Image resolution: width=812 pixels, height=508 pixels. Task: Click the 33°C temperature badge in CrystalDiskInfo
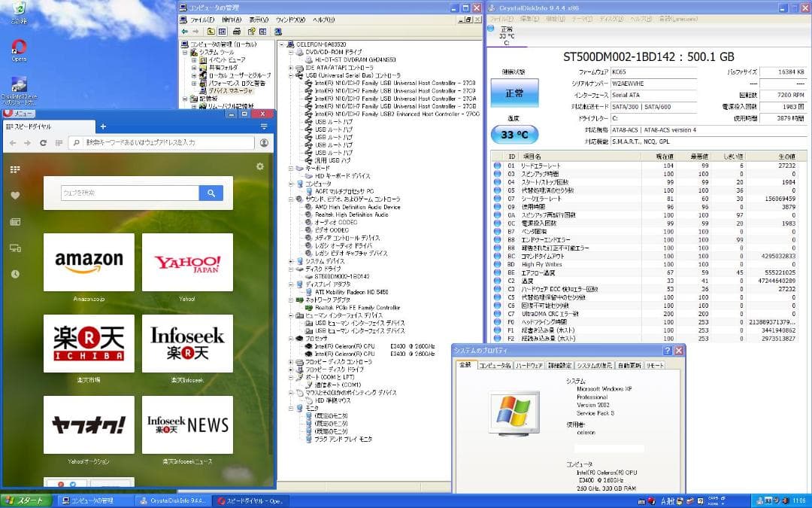(514, 133)
